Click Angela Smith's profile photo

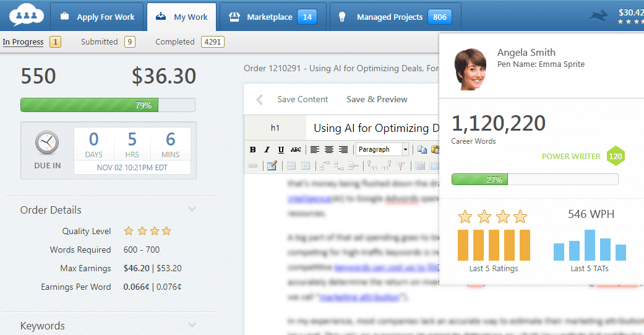(x=471, y=68)
